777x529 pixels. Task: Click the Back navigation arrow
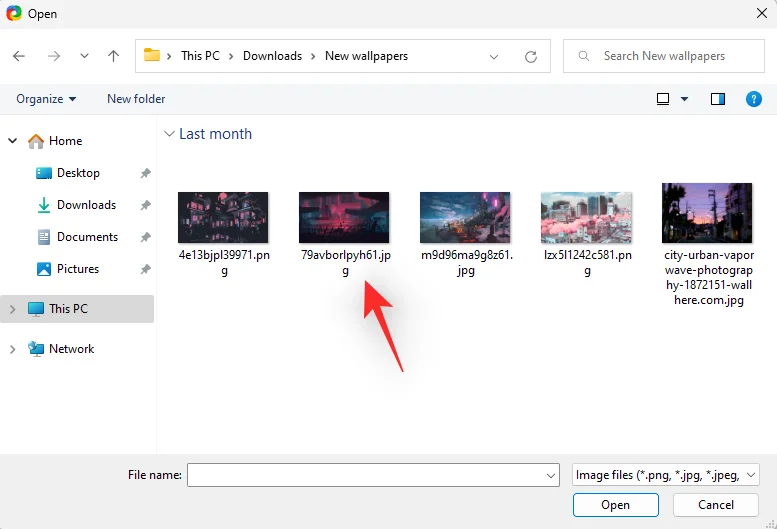pos(19,56)
